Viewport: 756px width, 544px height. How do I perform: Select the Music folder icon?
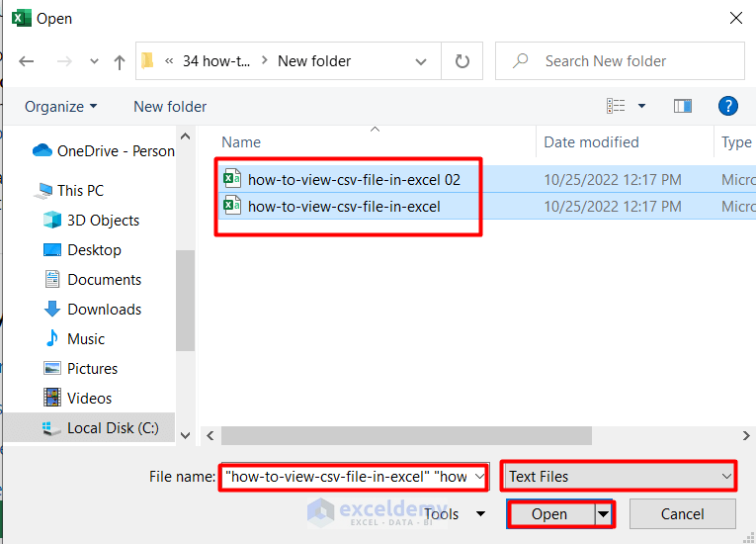pyautogui.click(x=52, y=338)
